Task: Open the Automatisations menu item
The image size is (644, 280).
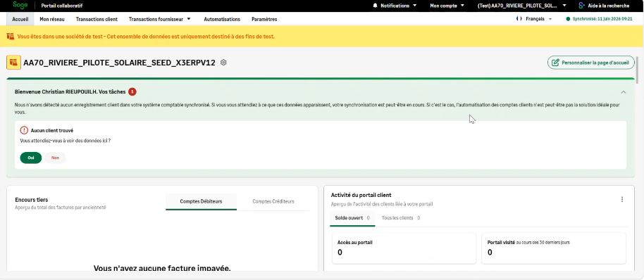Action: 222,19
